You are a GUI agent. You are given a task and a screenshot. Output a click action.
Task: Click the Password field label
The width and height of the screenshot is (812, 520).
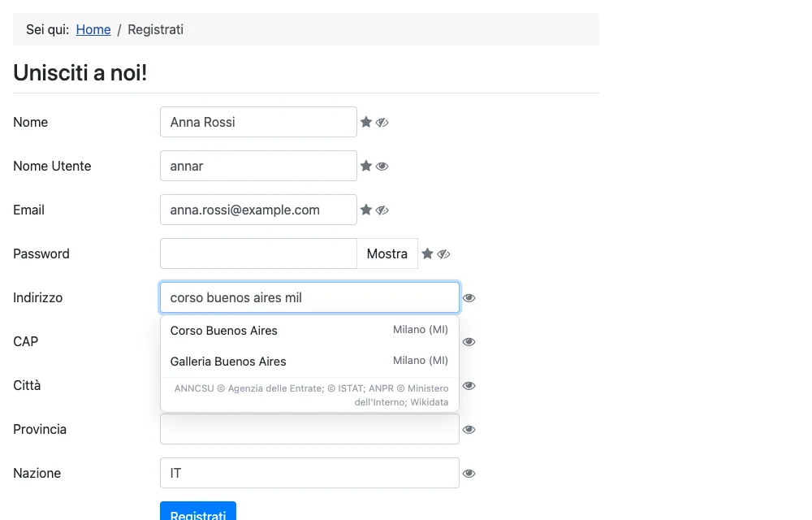(x=41, y=253)
